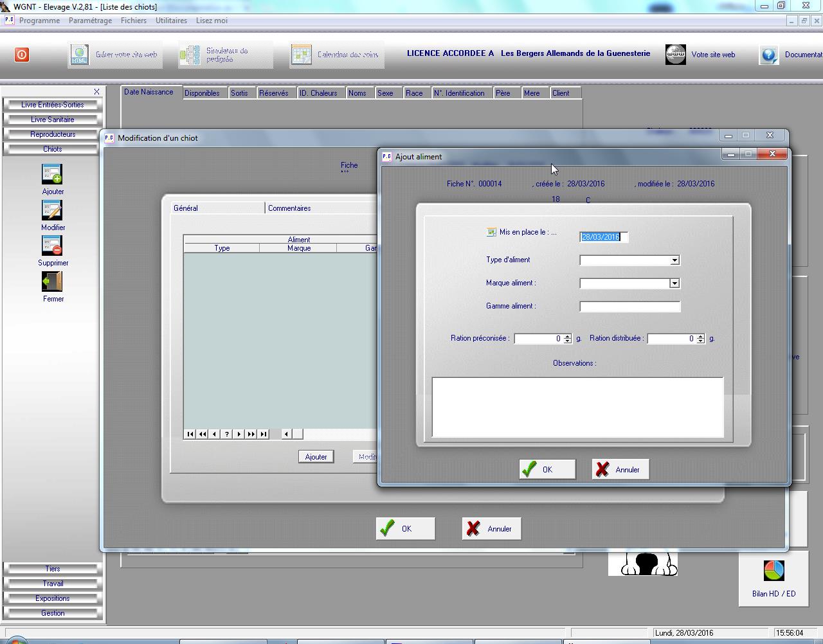Open the Reproducteurs sidebar section
The image size is (823, 644).
click(53, 134)
